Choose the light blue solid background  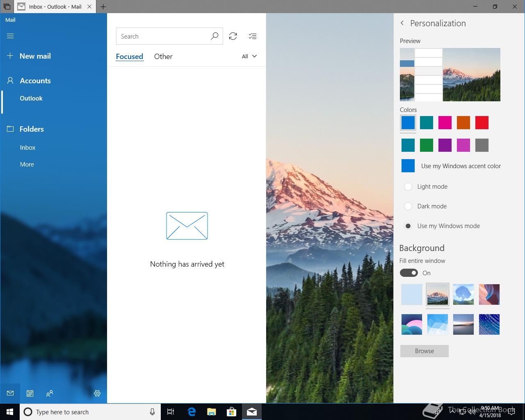pyautogui.click(x=412, y=294)
